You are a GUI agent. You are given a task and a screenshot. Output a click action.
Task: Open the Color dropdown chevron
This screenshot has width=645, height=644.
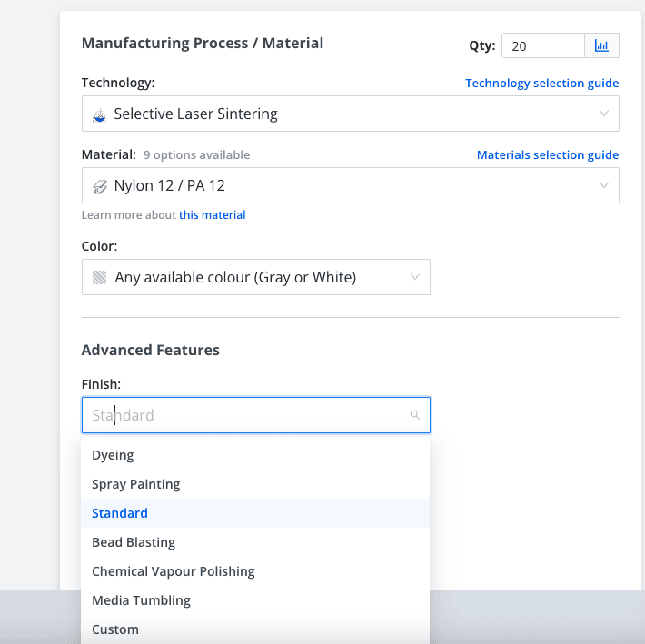coord(415,277)
